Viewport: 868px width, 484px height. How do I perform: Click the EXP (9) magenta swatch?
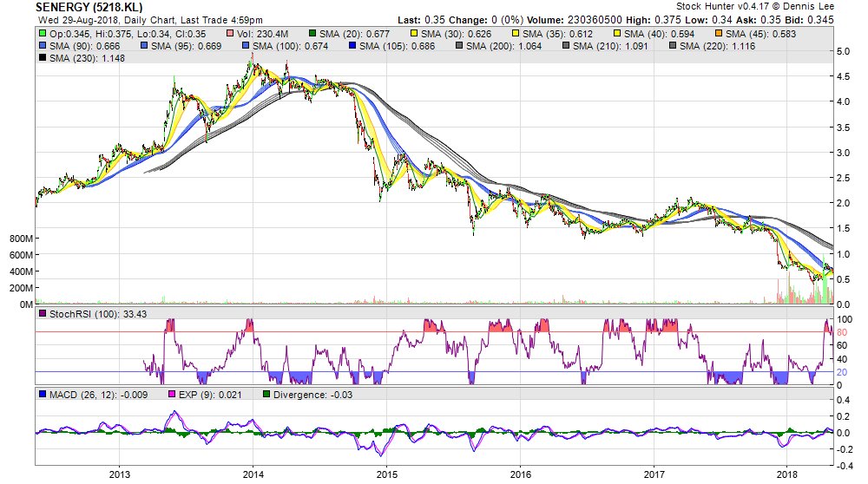172,395
